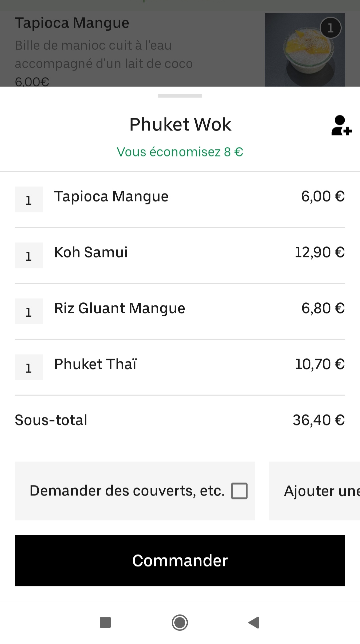
Task: Tap the quantity badge on Tapioca Mangue photo
Action: (x=330, y=28)
